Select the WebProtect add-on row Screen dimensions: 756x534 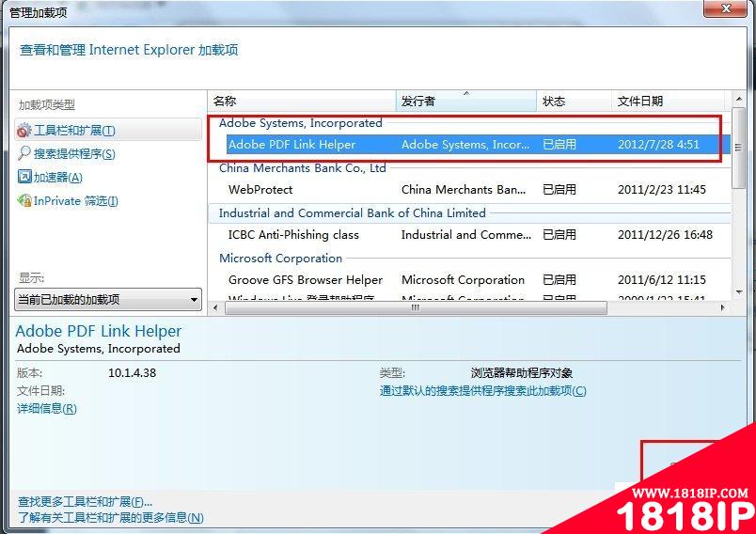(x=470, y=189)
